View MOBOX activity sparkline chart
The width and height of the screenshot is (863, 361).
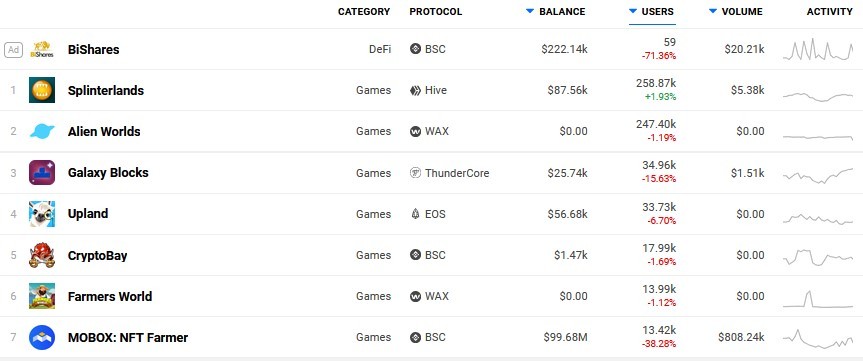coord(818,338)
